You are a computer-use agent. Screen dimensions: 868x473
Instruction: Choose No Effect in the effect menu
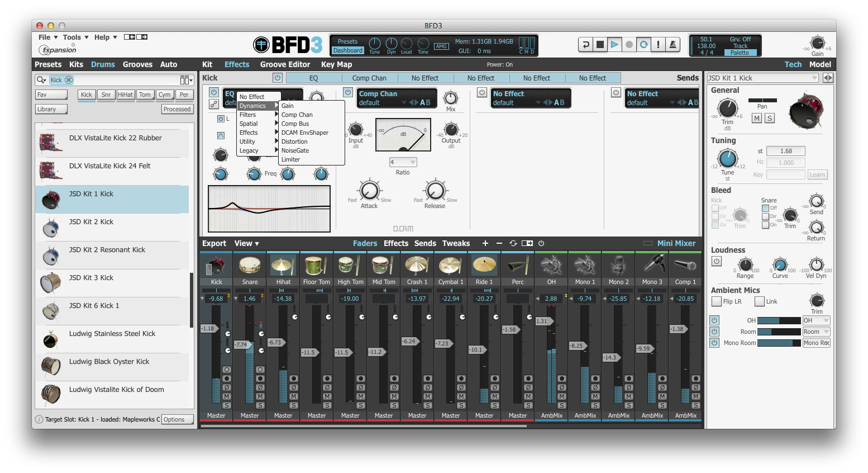[x=258, y=97]
